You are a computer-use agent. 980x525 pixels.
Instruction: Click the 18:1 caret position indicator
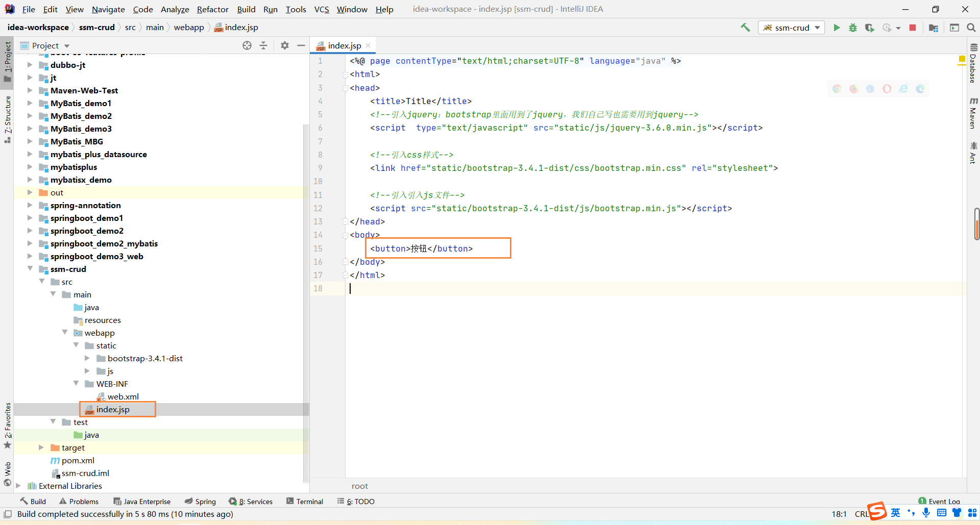point(839,514)
